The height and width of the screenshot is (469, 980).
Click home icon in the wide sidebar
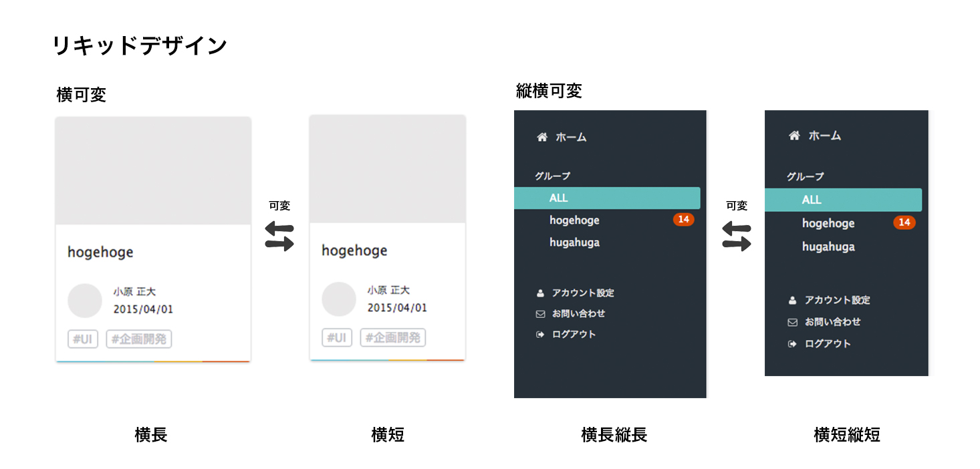coord(542,137)
